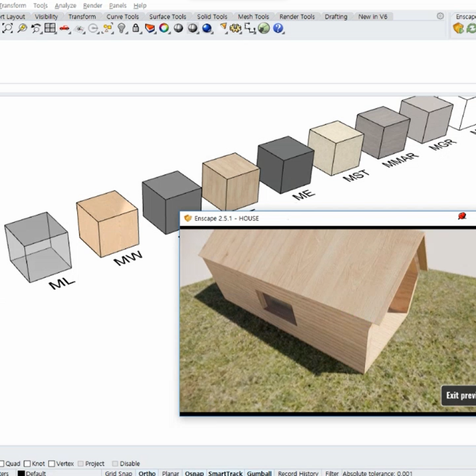Image resolution: width=476 pixels, height=476 pixels.
Task: Click the padlock lock icon
Action: pyautogui.click(x=136, y=28)
